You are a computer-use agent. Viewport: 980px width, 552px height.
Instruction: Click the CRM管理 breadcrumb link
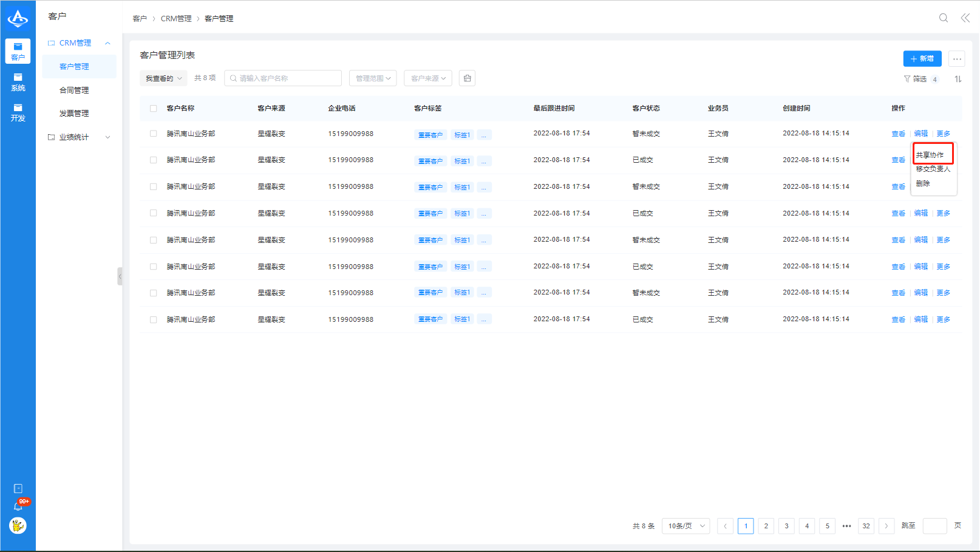[x=176, y=19]
